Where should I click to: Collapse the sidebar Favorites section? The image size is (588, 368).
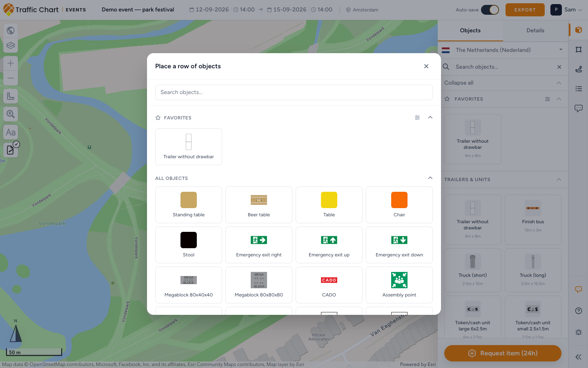pos(559,99)
